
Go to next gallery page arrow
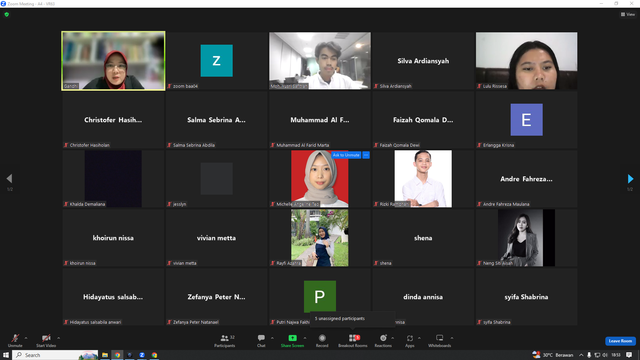(630, 178)
